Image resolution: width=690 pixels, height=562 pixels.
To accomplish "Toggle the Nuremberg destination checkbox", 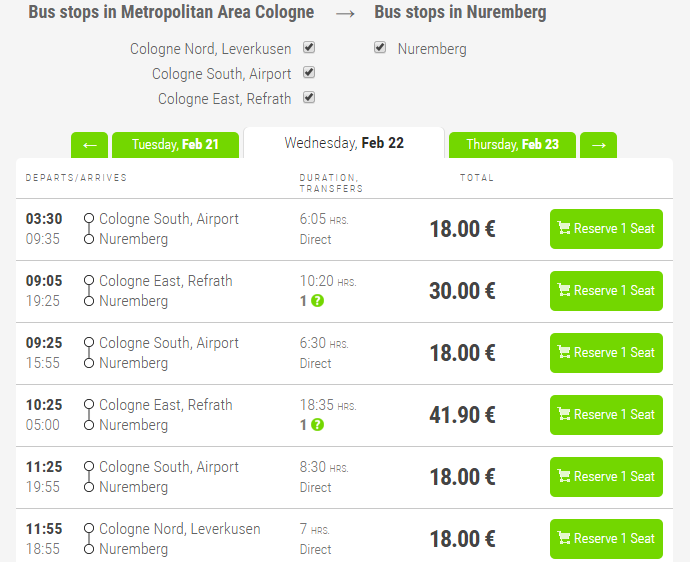I will [380, 48].
